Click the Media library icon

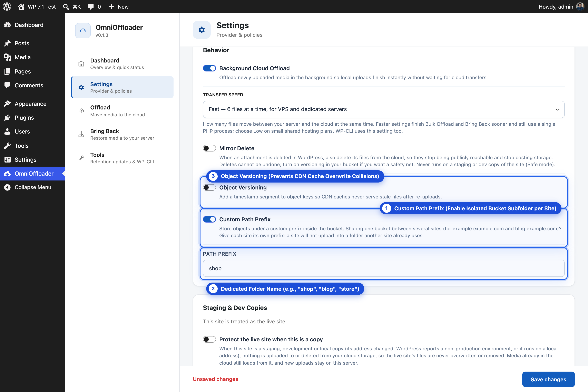(8, 57)
